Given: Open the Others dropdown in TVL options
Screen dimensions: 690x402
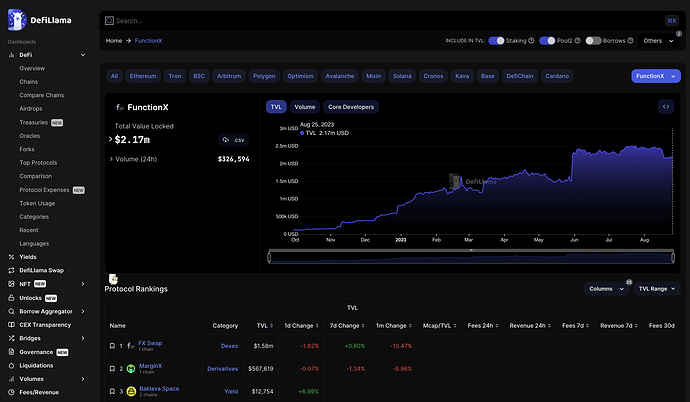Looking at the screenshot, I should [658, 41].
